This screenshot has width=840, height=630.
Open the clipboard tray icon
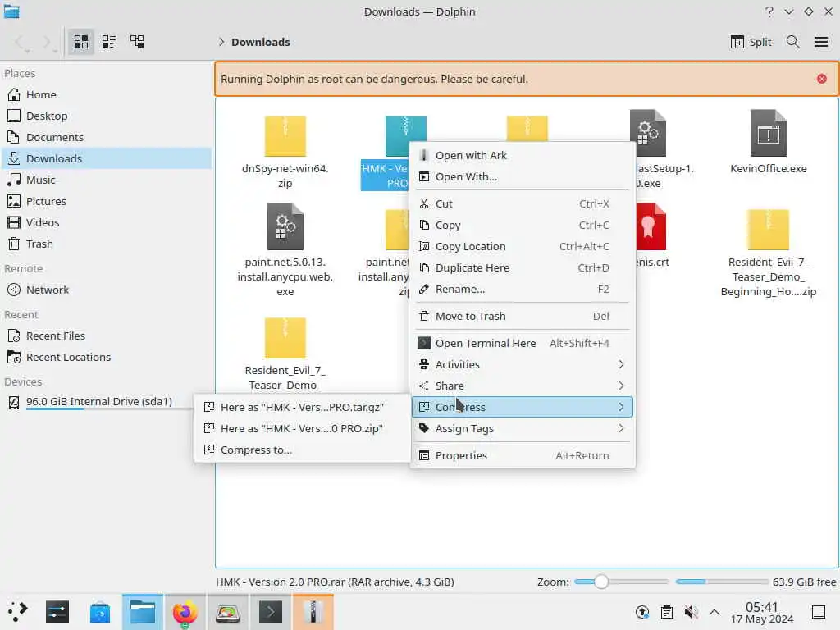667,612
